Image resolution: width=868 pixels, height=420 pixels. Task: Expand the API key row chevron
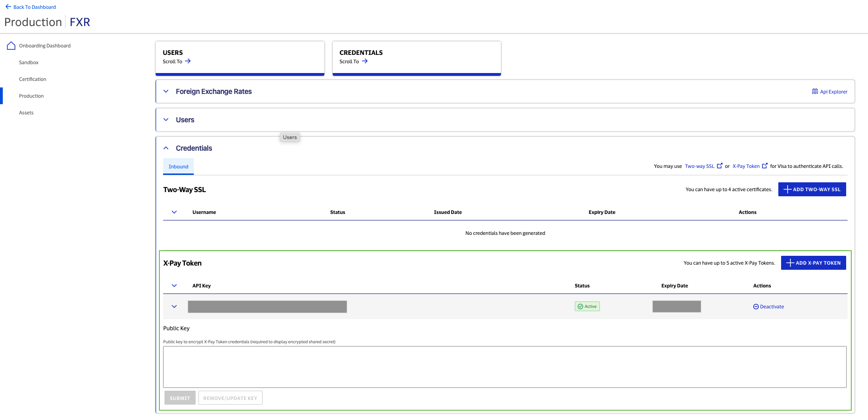click(174, 307)
